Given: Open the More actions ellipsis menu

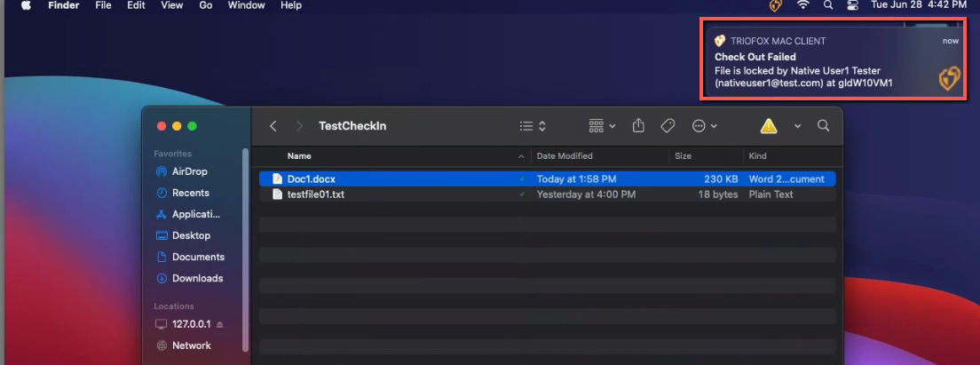Looking at the screenshot, I should 705,125.
